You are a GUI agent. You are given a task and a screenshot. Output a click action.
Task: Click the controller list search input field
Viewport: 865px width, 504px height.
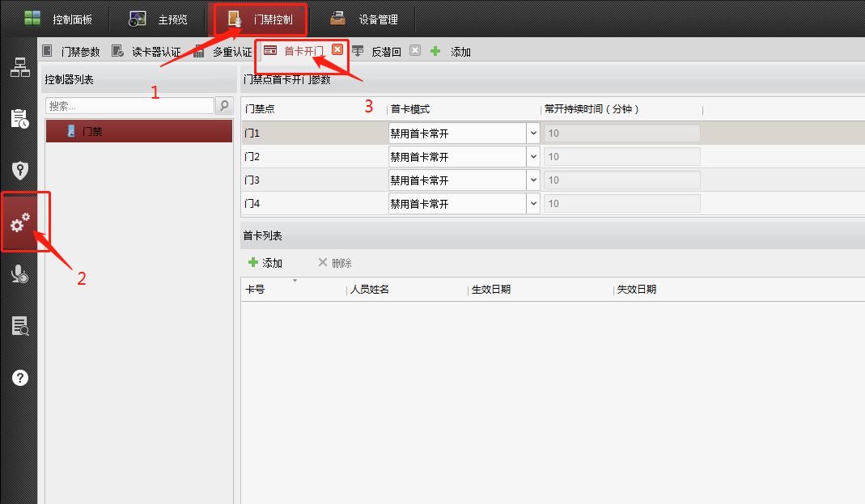click(129, 106)
